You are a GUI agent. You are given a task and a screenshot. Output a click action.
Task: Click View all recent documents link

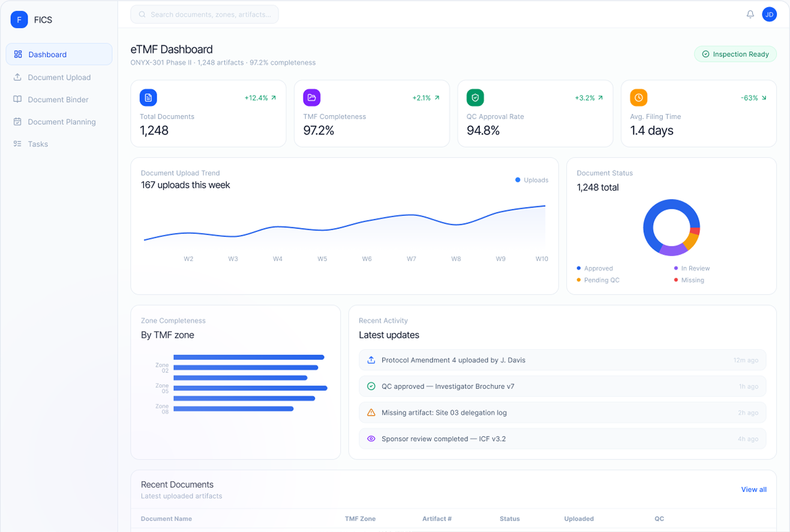click(x=753, y=489)
